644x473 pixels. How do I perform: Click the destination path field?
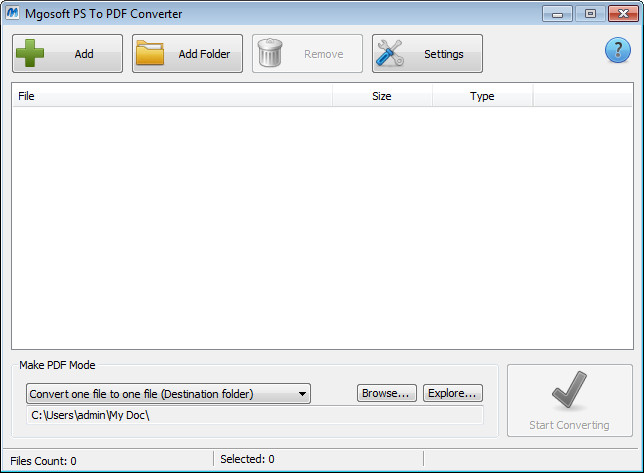(255, 415)
